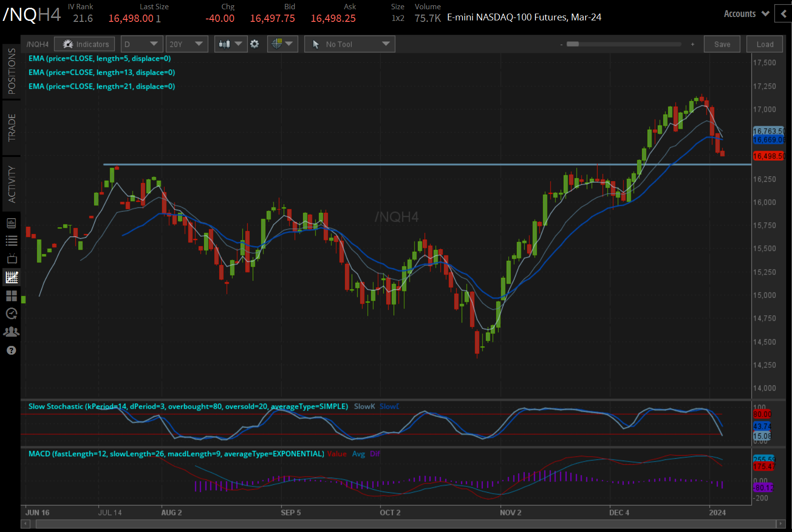Select the candlestick chart style icon

pyautogui.click(x=224, y=44)
